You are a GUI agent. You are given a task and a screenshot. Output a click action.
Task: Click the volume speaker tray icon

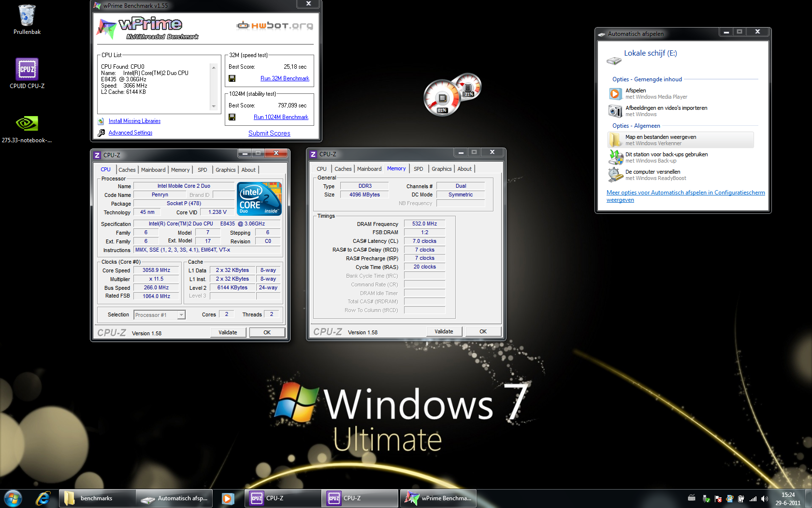pos(764,498)
